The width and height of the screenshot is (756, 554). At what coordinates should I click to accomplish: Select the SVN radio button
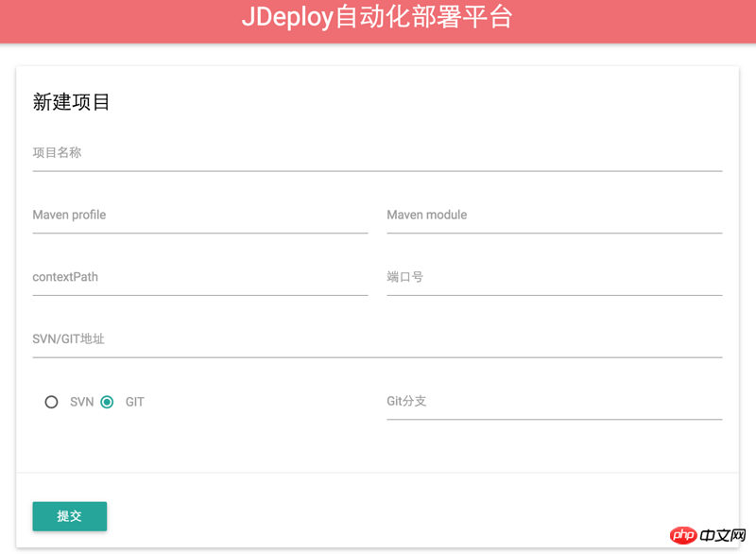click(52, 402)
